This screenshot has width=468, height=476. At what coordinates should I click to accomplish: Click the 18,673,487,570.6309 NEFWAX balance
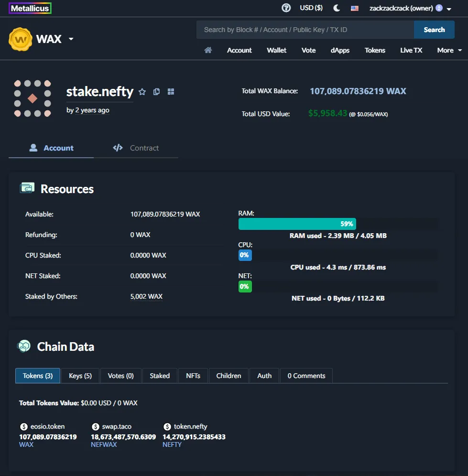(123, 437)
